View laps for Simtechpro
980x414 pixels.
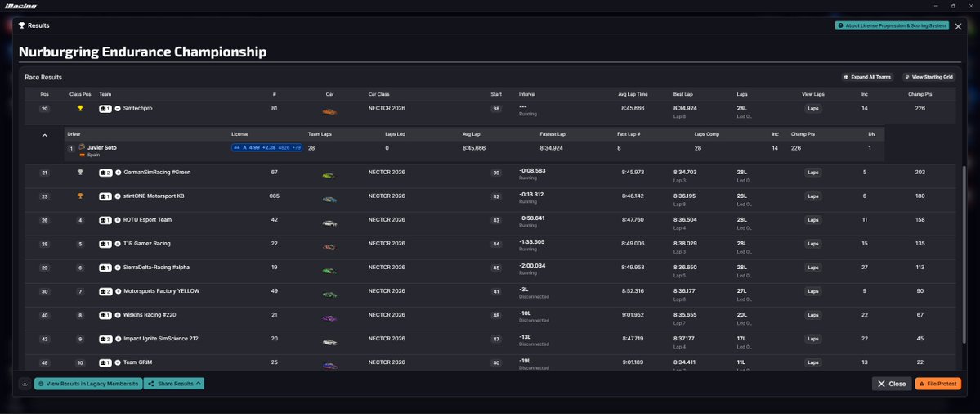812,109
